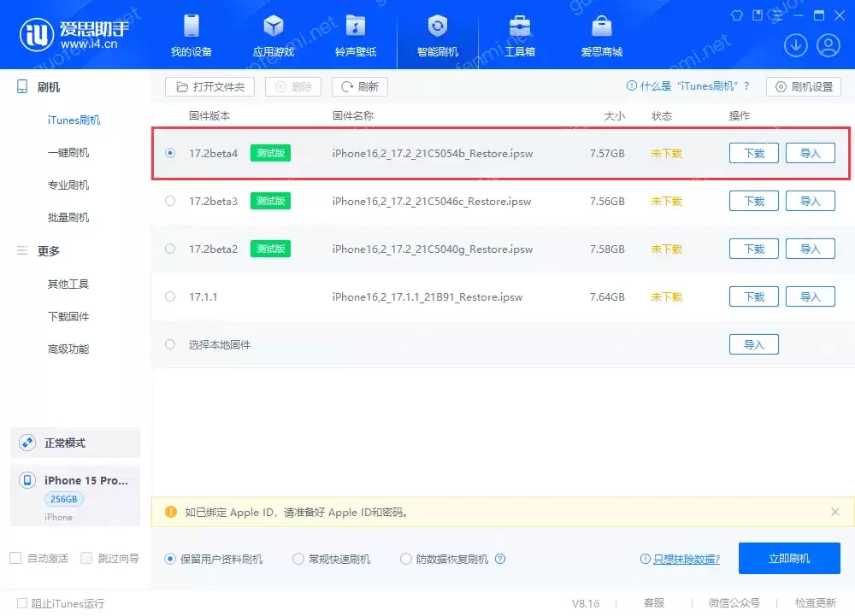Screen dimensions: 855x616
Task: Select the 应用游戏 icon in the top bar
Action: point(274,28)
